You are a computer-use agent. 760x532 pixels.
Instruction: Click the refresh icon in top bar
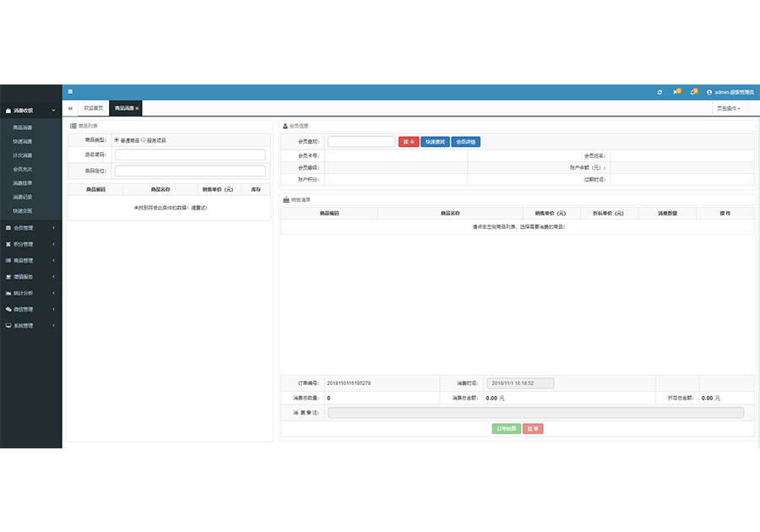click(x=660, y=92)
